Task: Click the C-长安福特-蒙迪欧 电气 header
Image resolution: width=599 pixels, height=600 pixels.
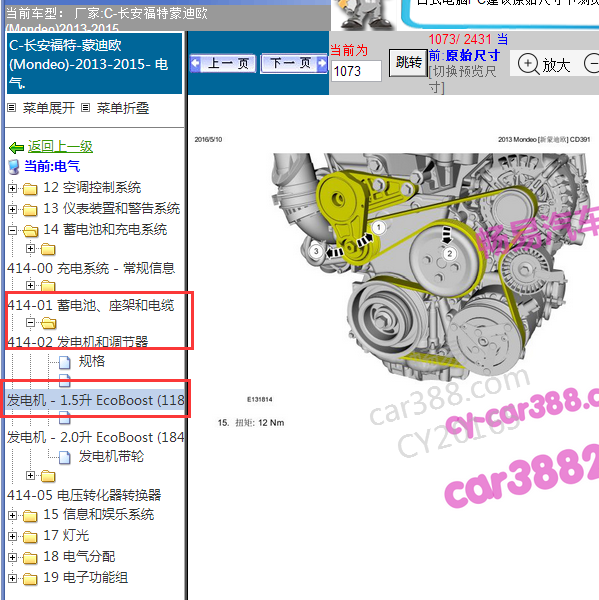Action: click(94, 64)
